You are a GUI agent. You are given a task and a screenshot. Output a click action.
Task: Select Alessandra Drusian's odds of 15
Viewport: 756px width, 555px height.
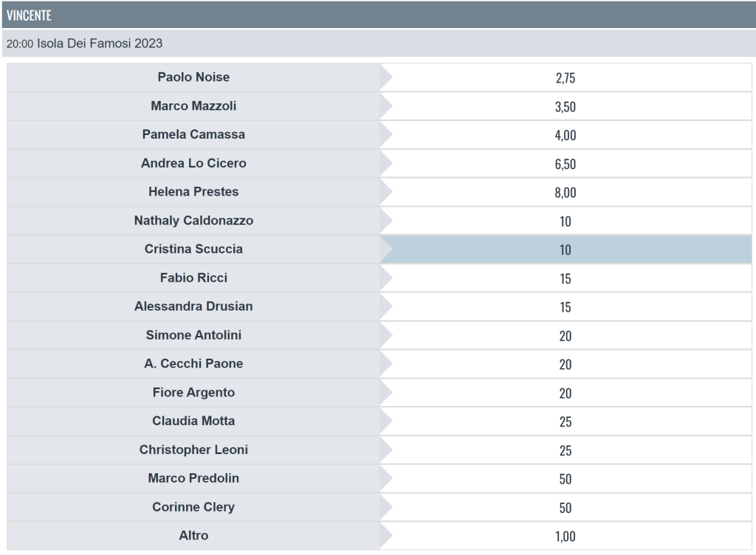point(566,307)
